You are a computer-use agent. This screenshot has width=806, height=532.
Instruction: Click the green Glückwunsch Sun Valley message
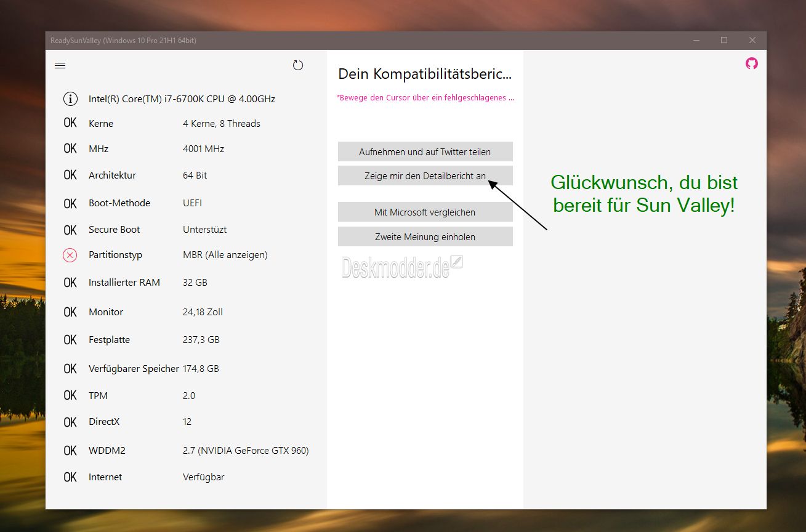coord(644,194)
